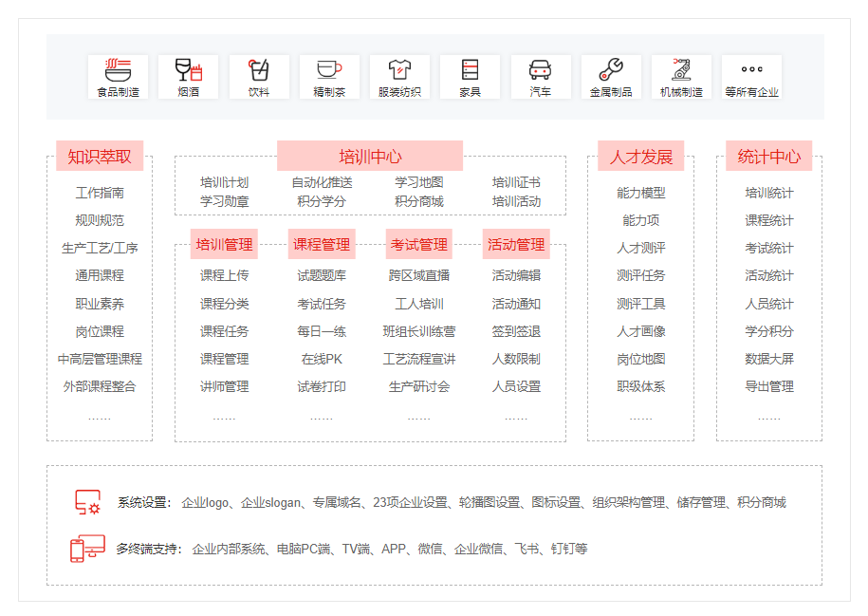868x616 pixels.
Task: Click 人数限制 item
Action: pyautogui.click(x=516, y=359)
